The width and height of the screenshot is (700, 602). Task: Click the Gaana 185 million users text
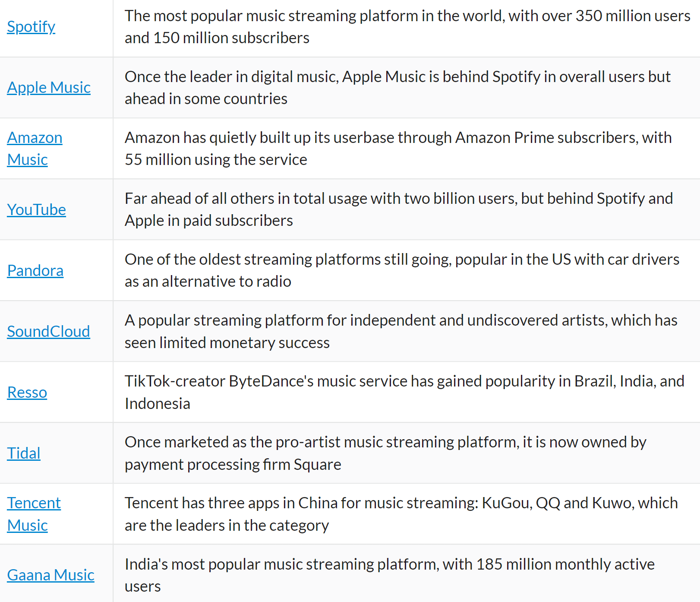coord(389,575)
